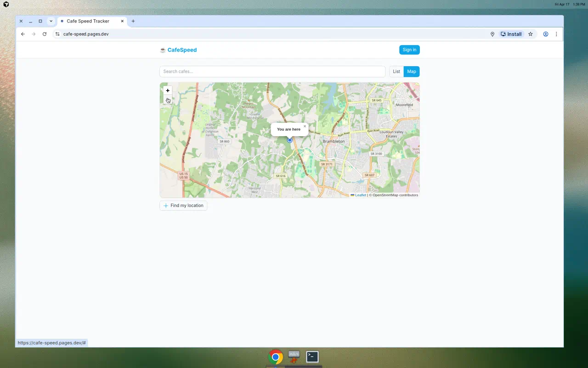Go back to the previous page
Image resolution: width=588 pixels, height=368 pixels.
[23, 34]
